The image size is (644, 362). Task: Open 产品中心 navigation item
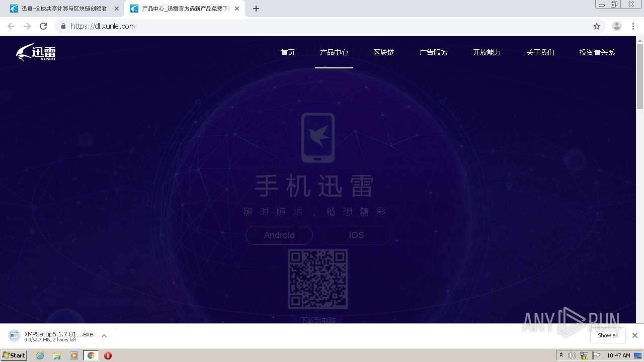click(334, 52)
